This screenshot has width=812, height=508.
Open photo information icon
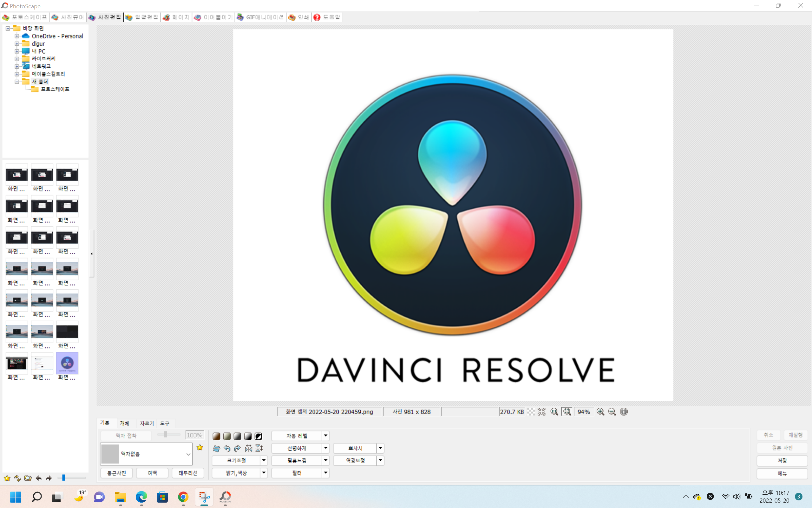(x=624, y=411)
